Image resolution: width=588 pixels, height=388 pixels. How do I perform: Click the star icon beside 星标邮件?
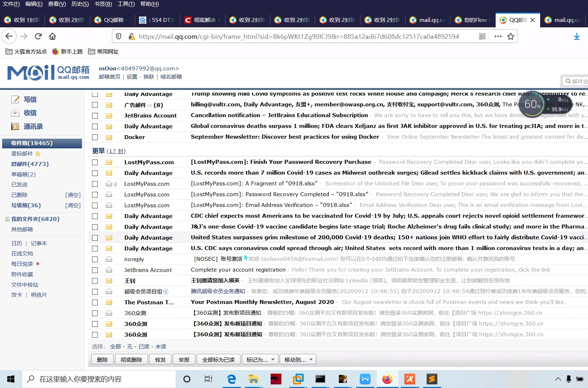coord(38,154)
